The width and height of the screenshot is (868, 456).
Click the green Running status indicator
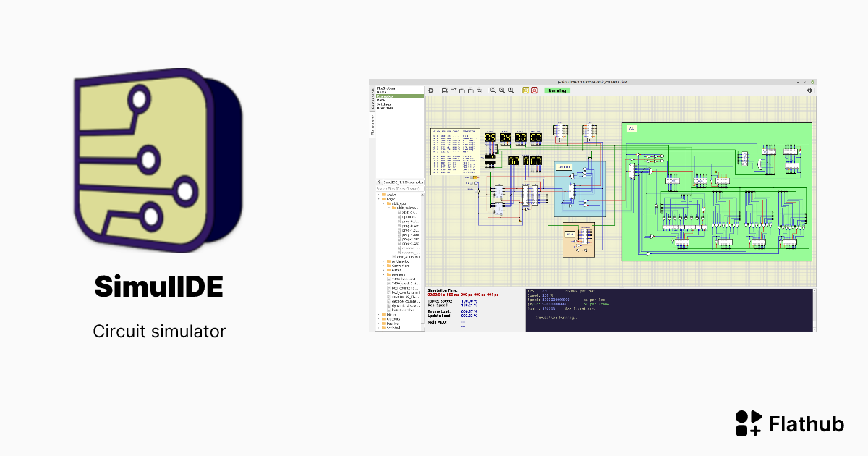tap(557, 90)
